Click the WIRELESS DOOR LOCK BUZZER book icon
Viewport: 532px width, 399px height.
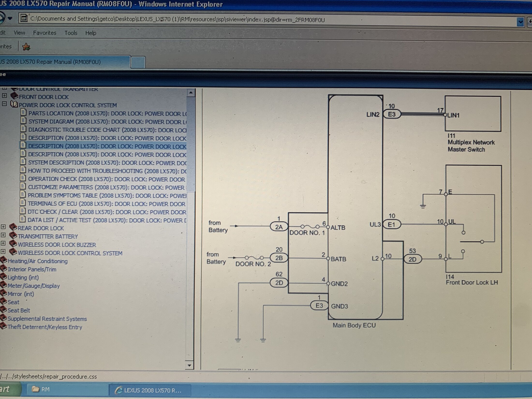[13, 244]
